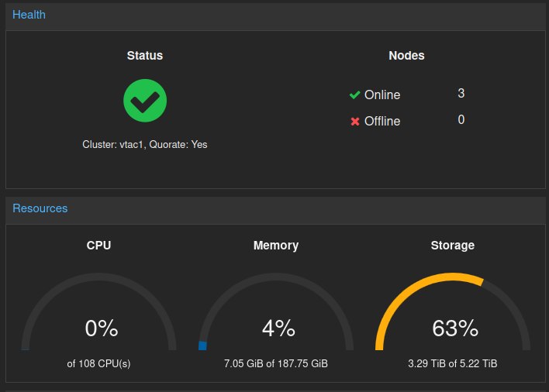Select the 4% memory usage value
This screenshot has height=392, width=549.
pos(278,328)
